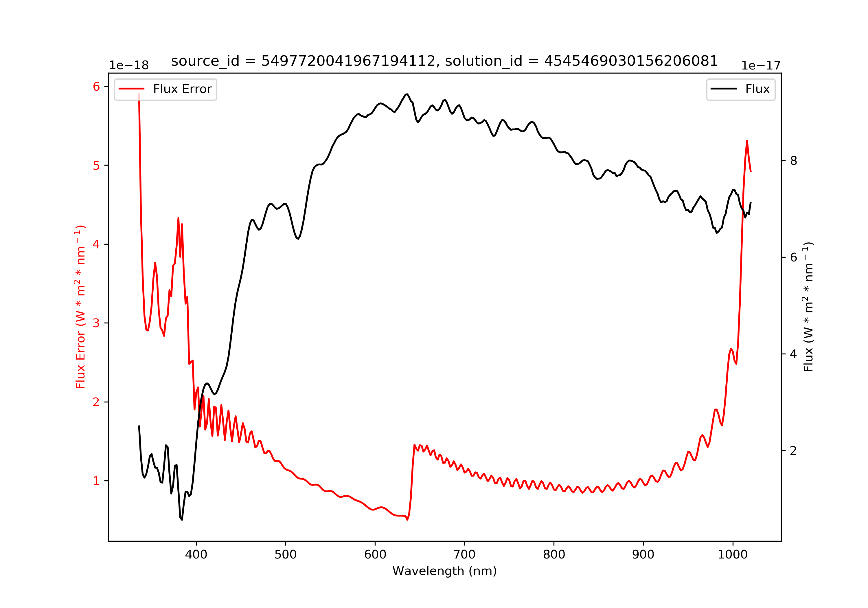The height and width of the screenshot is (608, 868).
Task: Click the plot title with source_id
Action: coord(445,61)
